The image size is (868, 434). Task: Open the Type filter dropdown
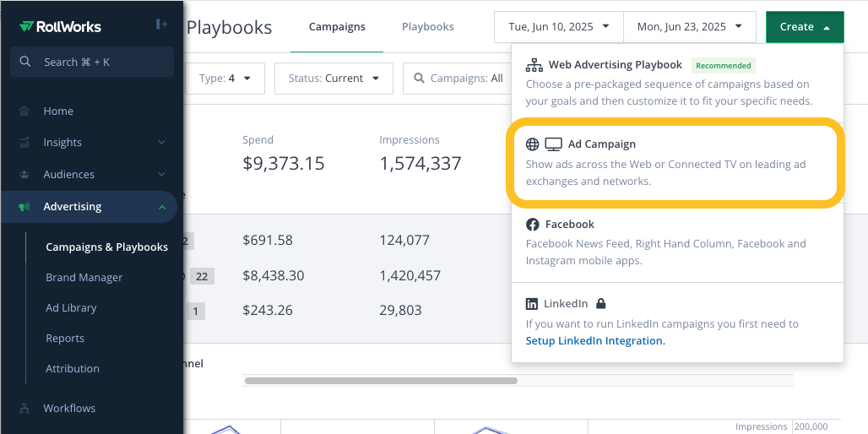point(225,79)
